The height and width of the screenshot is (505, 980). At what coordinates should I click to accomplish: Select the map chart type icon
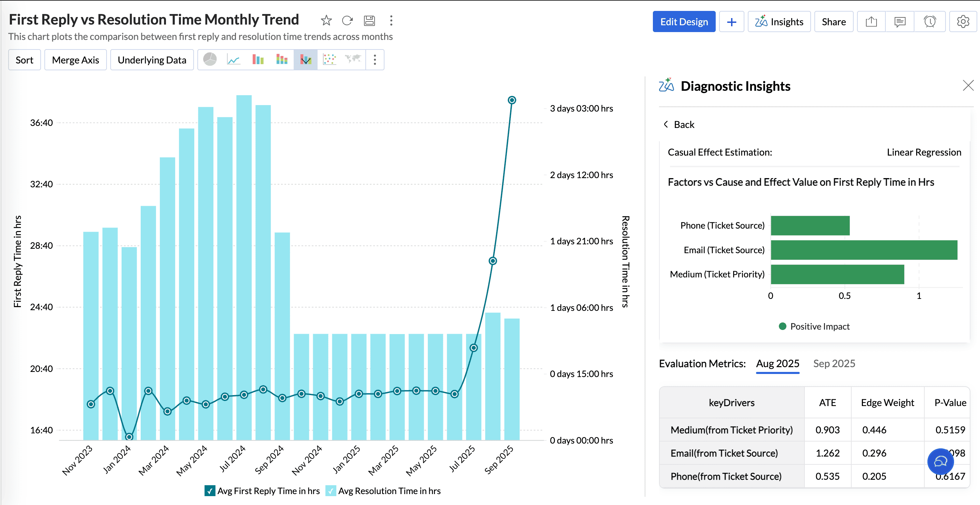point(353,60)
